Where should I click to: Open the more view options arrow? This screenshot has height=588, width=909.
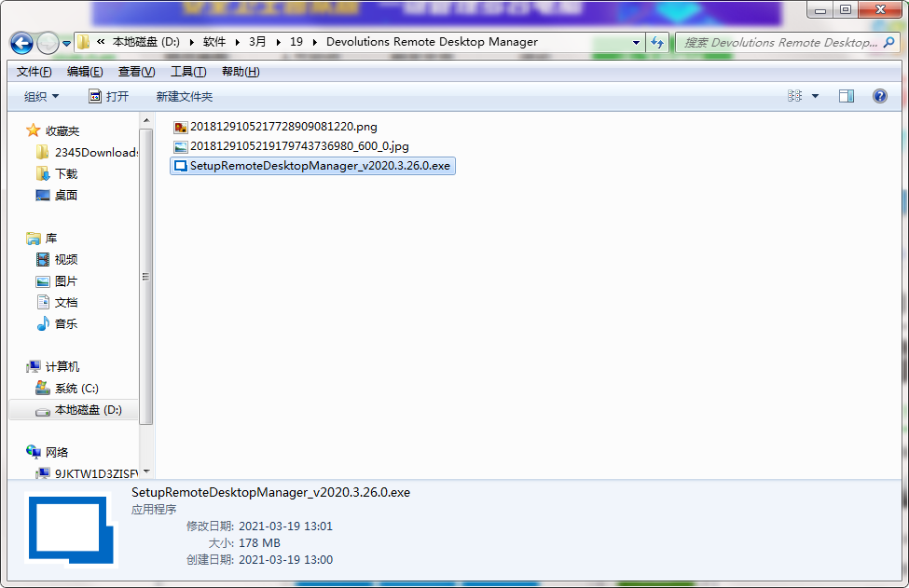pos(815,96)
